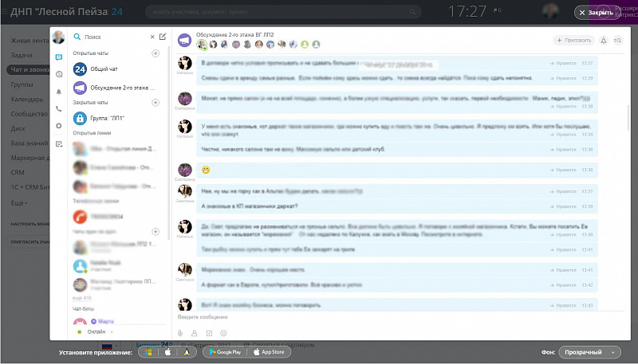638x364 pixels.
Task: Open the red phone call entry
Action: pos(119,217)
